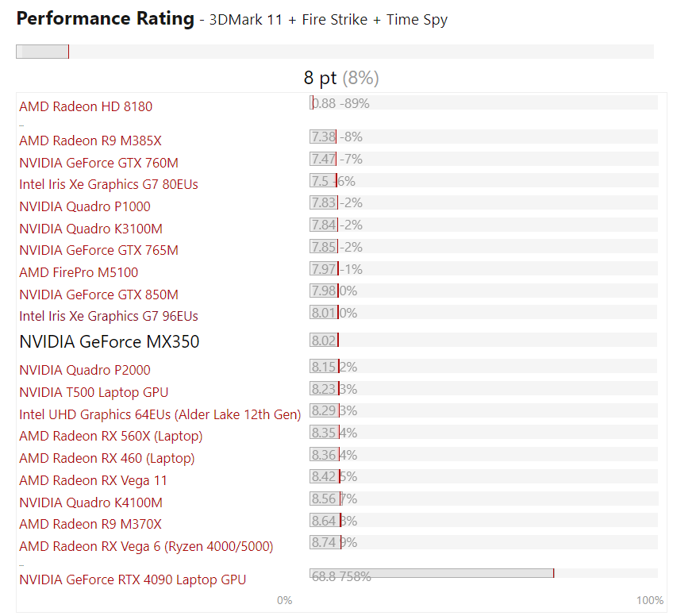Open the NVIDIA Quadro P1000 entry
Screen dimensions: 673x616
(85, 206)
